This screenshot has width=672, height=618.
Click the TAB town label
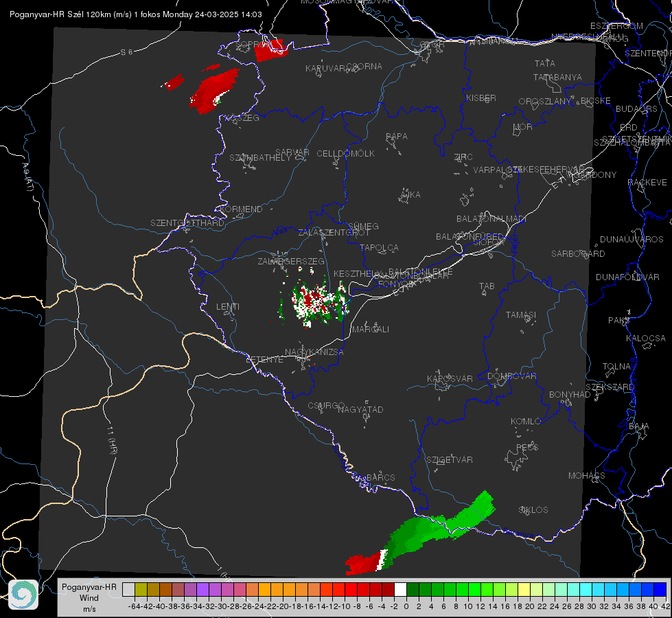(487, 286)
